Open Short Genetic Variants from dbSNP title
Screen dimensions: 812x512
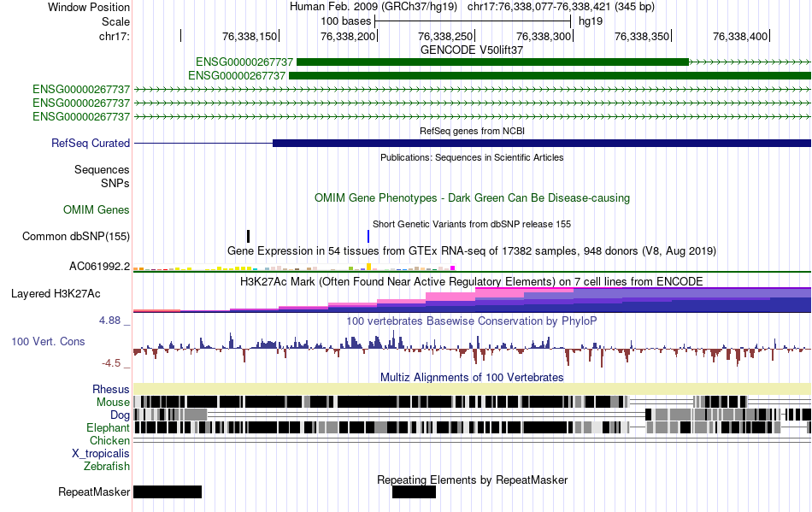(472, 224)
